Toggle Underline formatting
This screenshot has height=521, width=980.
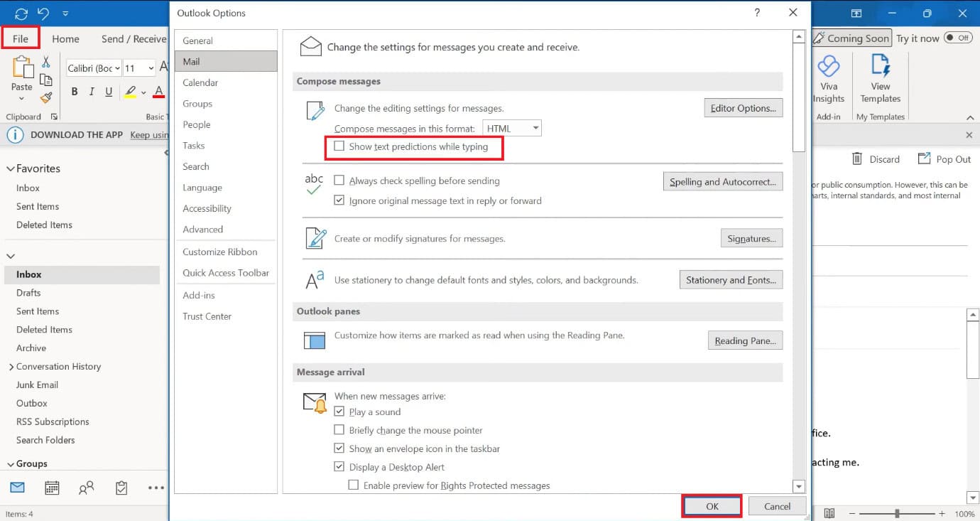[109, 92]
